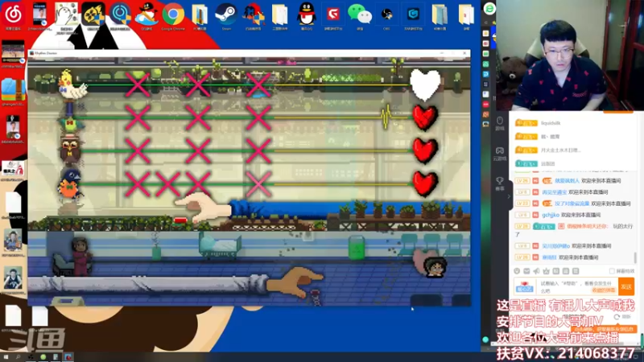Toggle the 屏蔽特效 checkbox in chat
This screenshot has width=644, height=362.
(612, 271)
